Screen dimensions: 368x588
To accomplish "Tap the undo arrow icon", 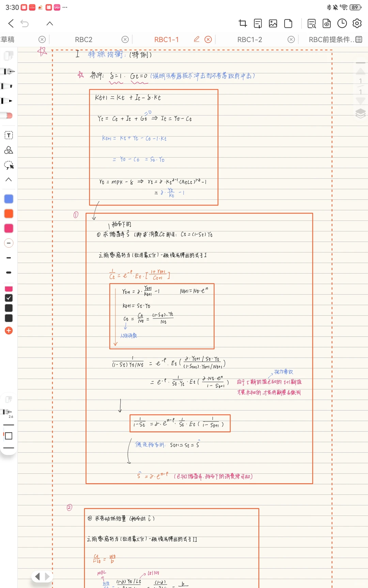I will click(25, 23).
